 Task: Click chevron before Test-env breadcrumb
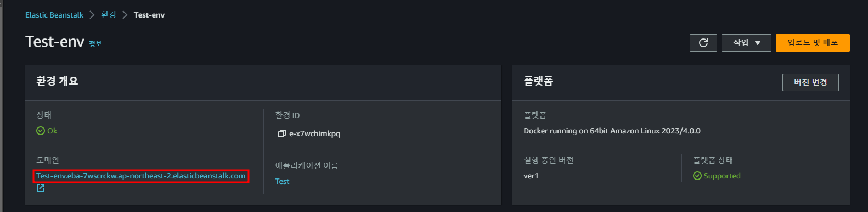pyautogui.click(x=125, y=15)
